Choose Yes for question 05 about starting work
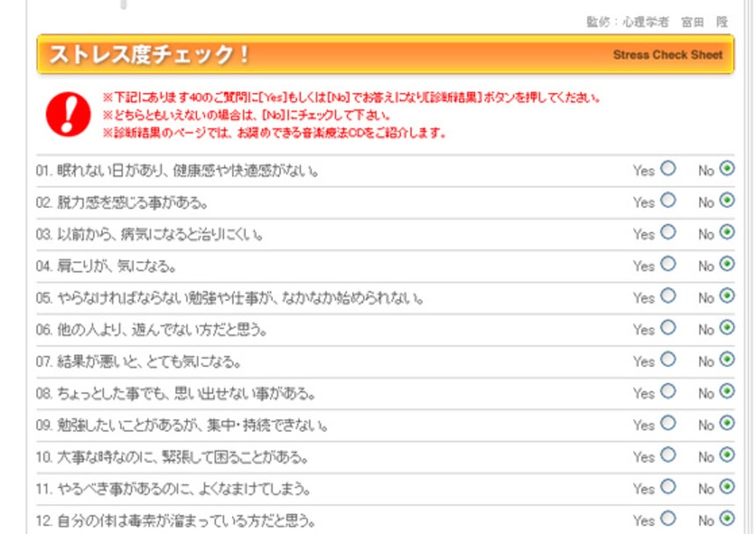 [668, 296]
